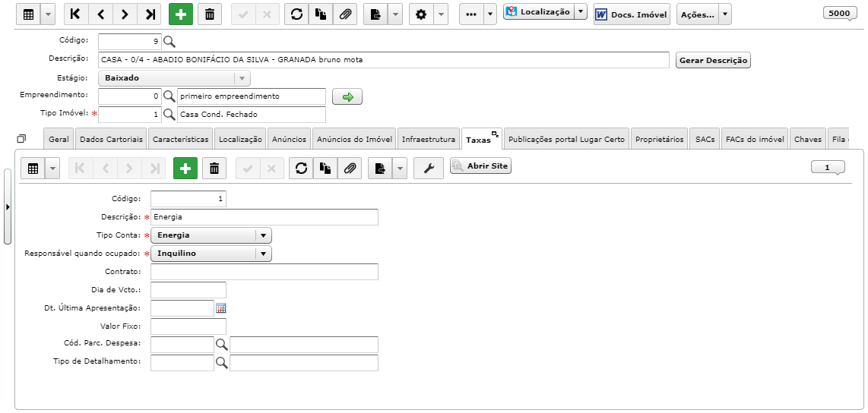
Task: Select the Anúncios tab
Action: (x=289, y=140)
